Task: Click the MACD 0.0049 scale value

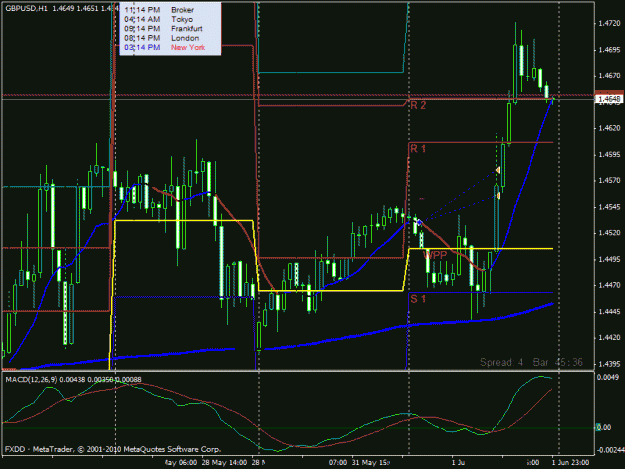Action: [x=608, y=377]
